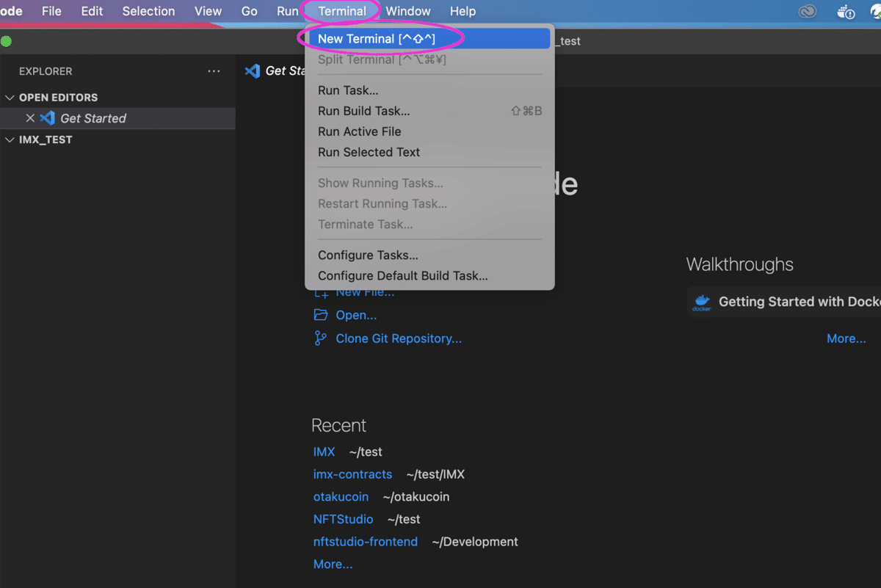The height and width of the screenshot is (588, 881).
Task: Open the View menu
Action: point(208,11)
